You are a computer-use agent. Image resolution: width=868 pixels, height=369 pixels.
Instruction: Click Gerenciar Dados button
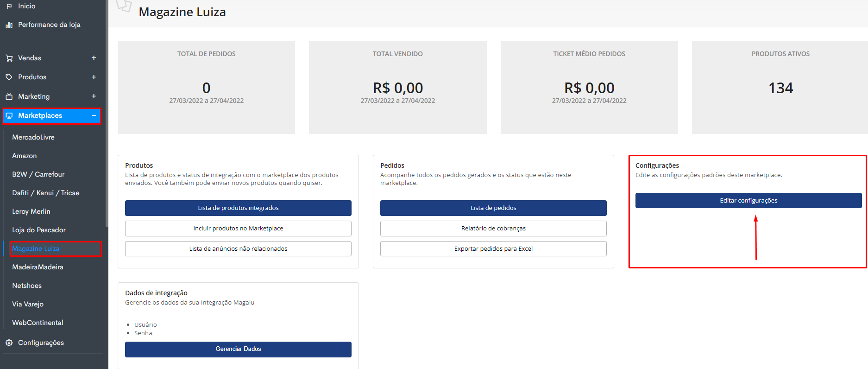pyautogui.click(x=238, y=349)
